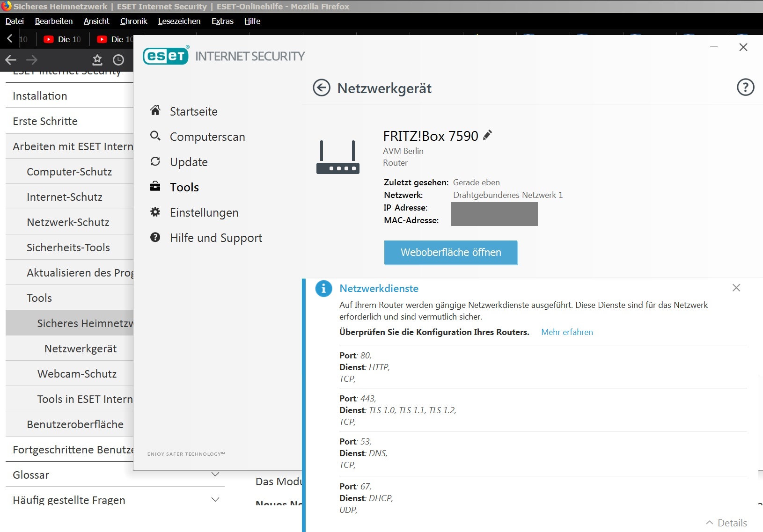
Task: Click the Einstellungen gear icon
Action: [x=155, y=212]
